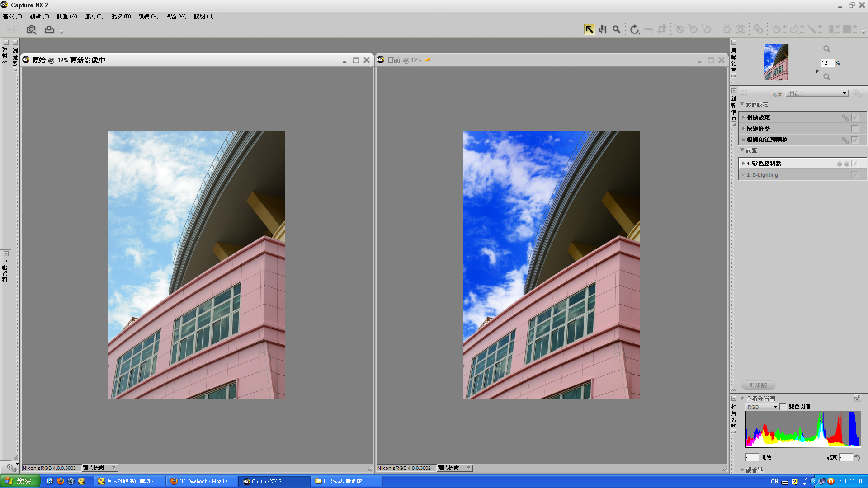Open the 關閉校對 soft proof button
This screenshot has width=868, height=488.
pos(99,468)
